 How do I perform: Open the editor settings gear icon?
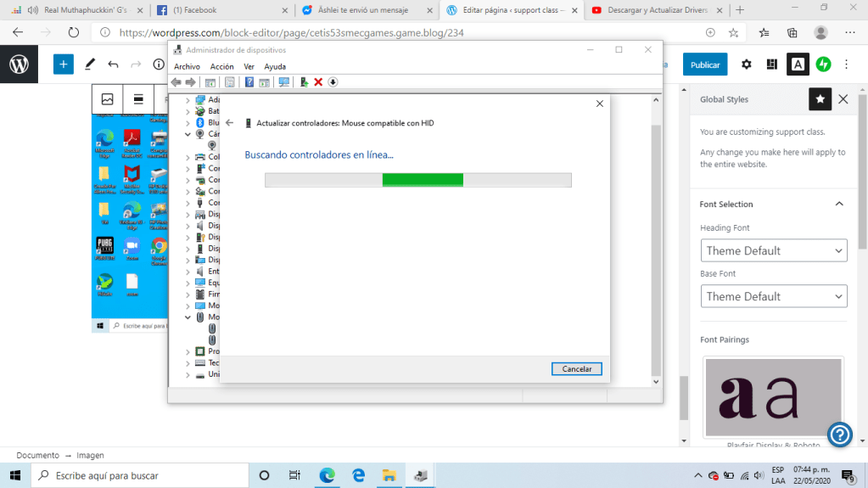pyautogui.click(x=747, y=65)
